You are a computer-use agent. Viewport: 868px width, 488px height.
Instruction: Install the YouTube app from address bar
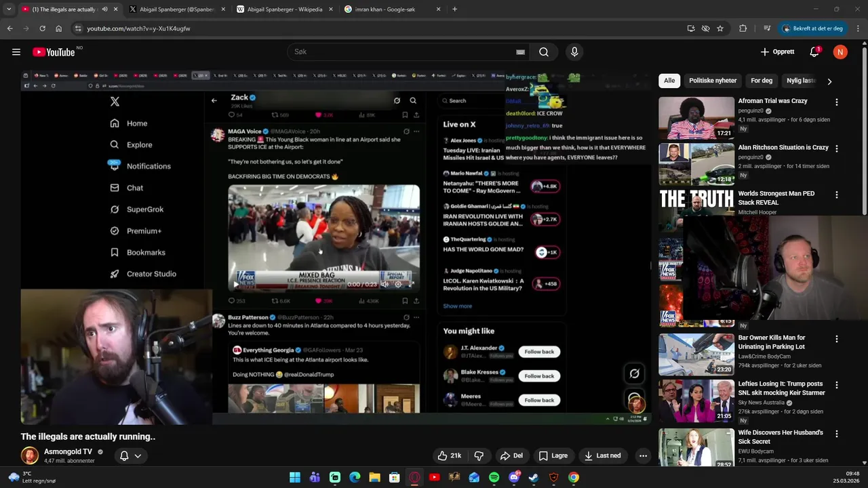(691, 28)
